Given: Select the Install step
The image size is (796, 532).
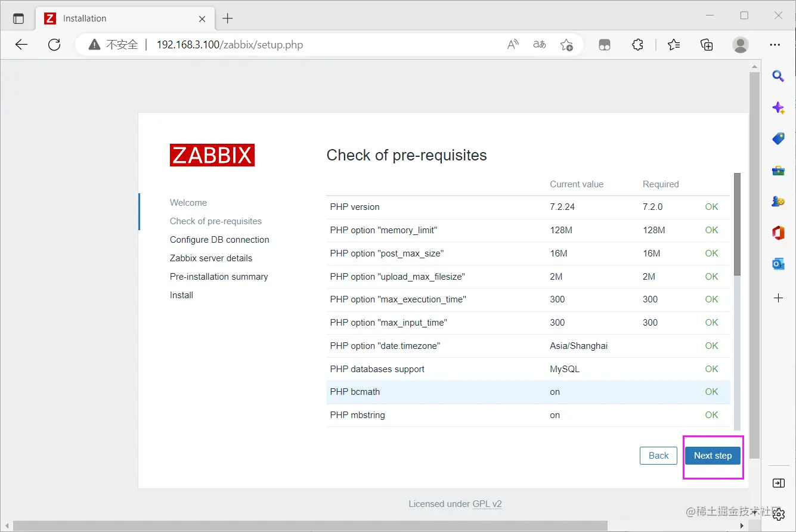Looking at the screenshot, I should (181, 295).
